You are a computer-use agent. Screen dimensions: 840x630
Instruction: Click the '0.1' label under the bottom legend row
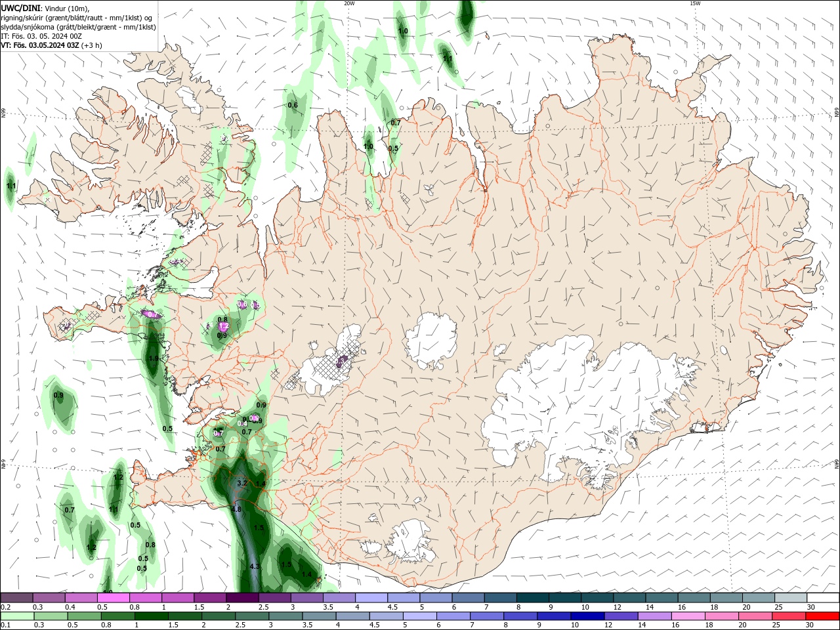[5, 625]
